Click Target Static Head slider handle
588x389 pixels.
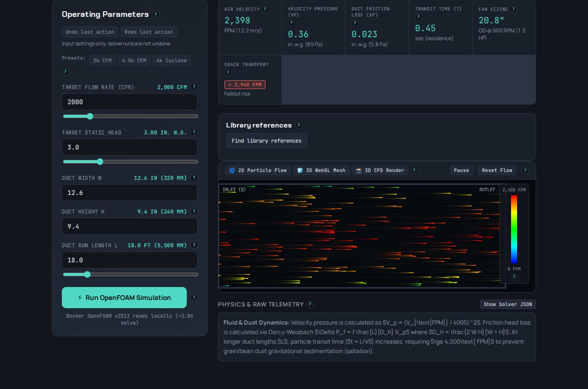click(x=100, y=162)
